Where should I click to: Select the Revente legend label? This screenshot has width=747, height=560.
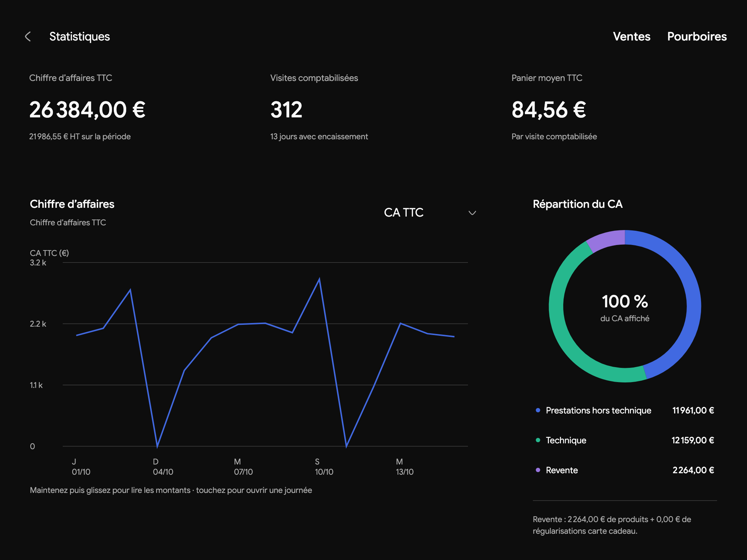tap(562, 470)
